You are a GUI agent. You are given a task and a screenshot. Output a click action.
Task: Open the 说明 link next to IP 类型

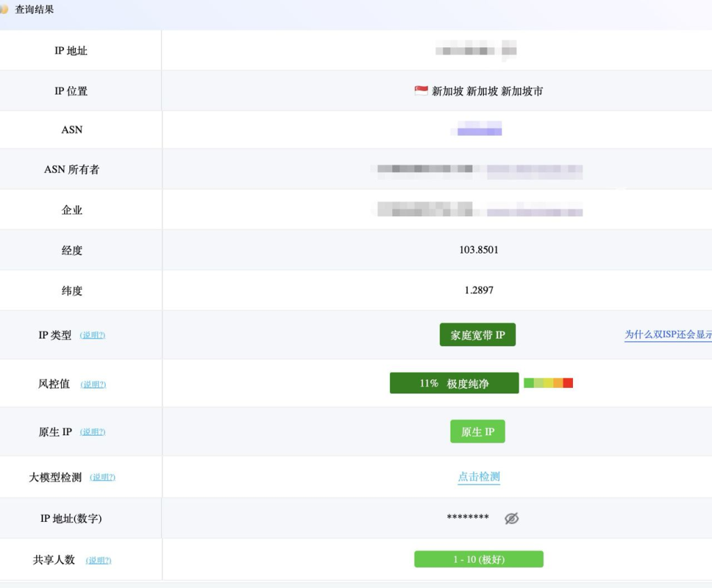92,335
